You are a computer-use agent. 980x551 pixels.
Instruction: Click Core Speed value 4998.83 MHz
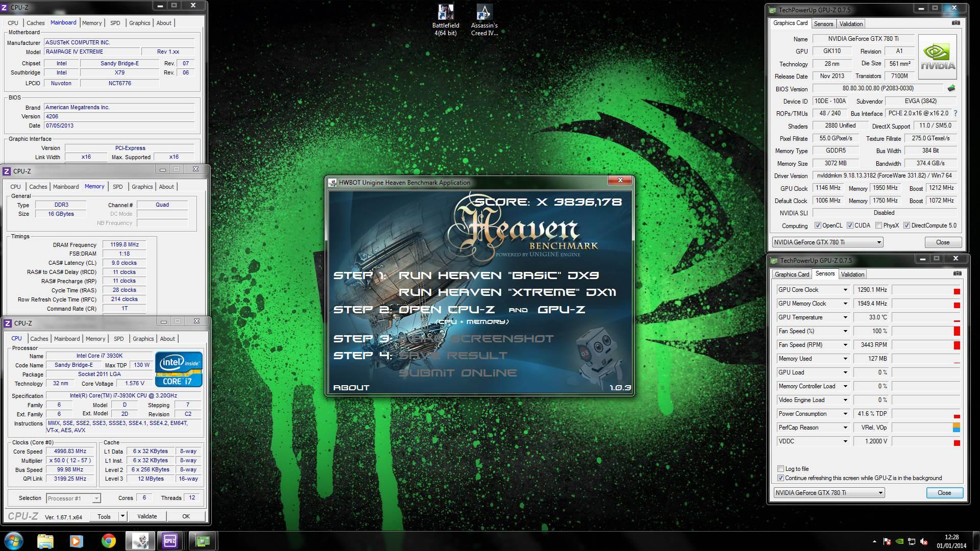tap(70, 451)
